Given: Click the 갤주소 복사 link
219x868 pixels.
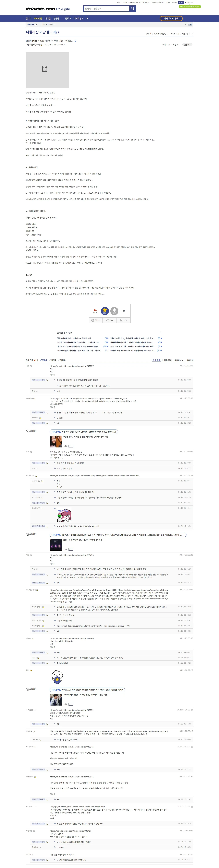Looking at the screenshot, I should [x=175, y=34].
